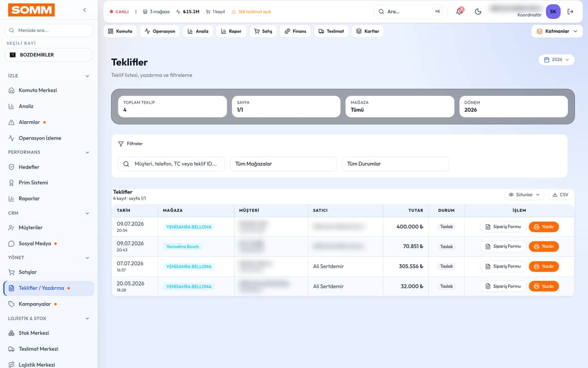Click Yazdır for the 70.851 ₺ offer
Viewport: 588px width, 368px height.
coord(544,246)
